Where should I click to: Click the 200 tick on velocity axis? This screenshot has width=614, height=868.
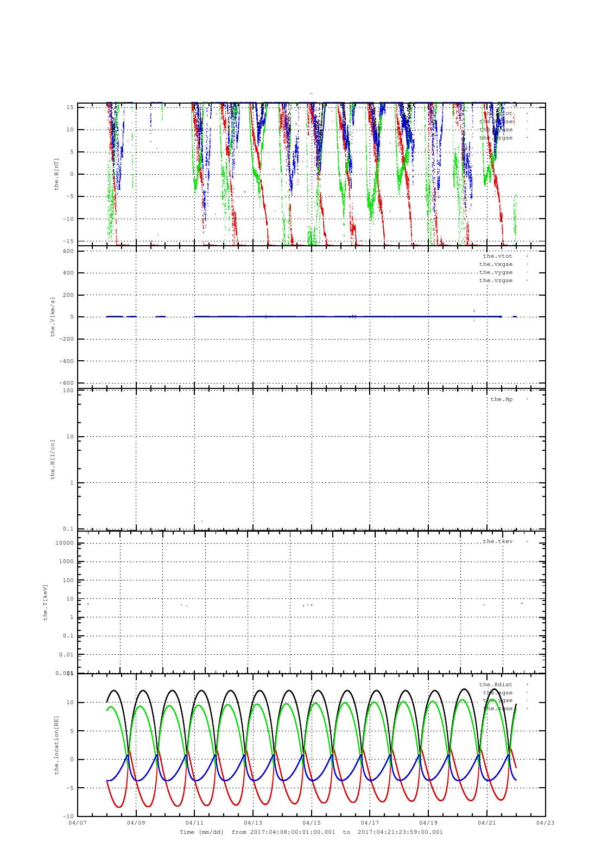[x=68, y=295]
